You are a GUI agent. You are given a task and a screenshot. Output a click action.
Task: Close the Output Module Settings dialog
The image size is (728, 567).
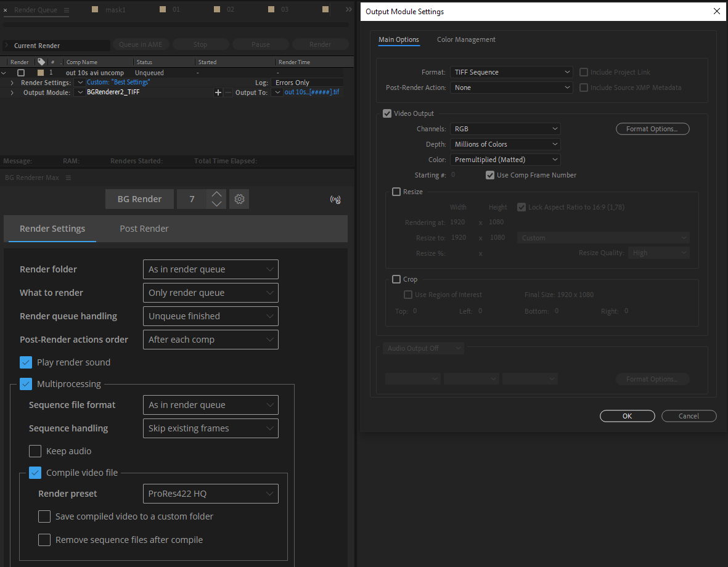(716, 12)
